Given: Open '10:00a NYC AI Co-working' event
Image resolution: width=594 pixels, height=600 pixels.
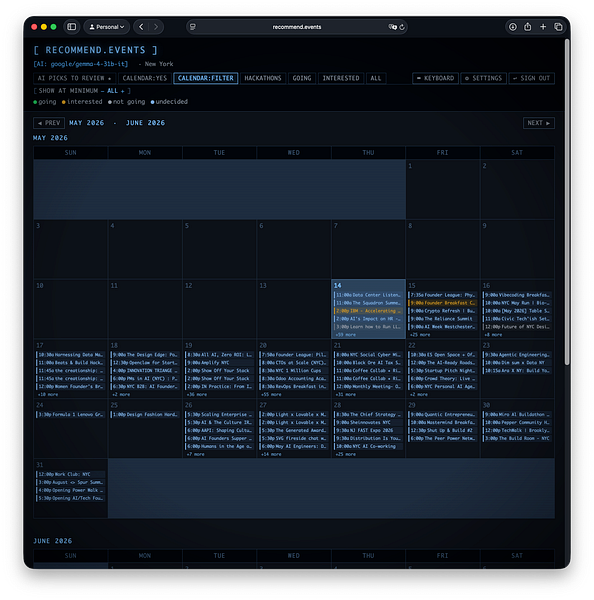Looking at the screenshot, I should click(368, 447).
